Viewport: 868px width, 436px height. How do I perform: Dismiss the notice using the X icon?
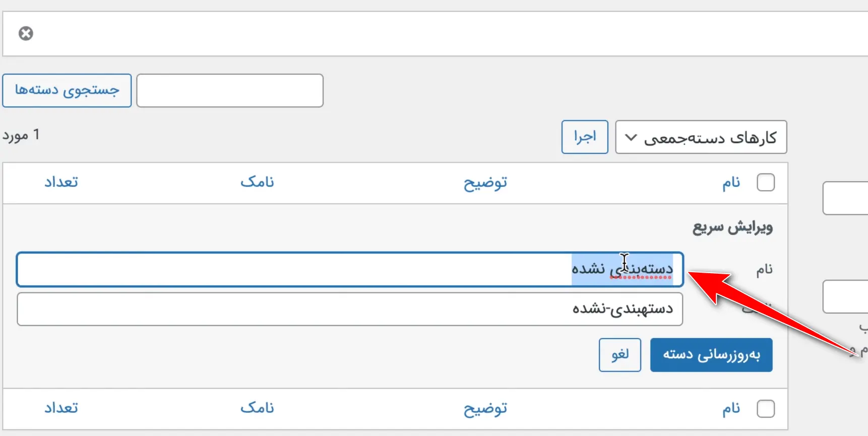26,33
